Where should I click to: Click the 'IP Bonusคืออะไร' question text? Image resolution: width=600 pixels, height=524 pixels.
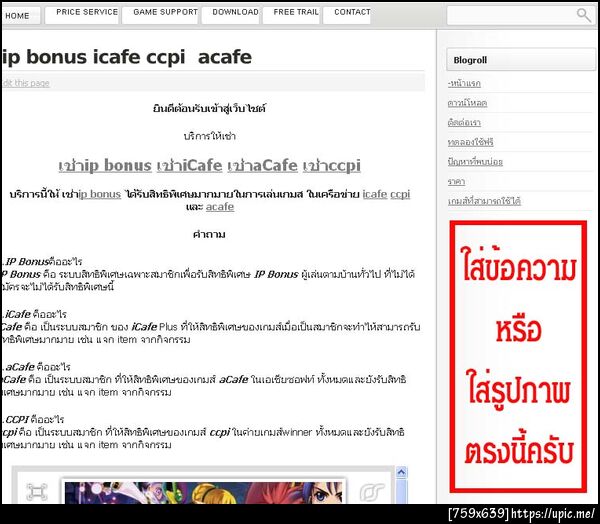click(x=43, y=262)
